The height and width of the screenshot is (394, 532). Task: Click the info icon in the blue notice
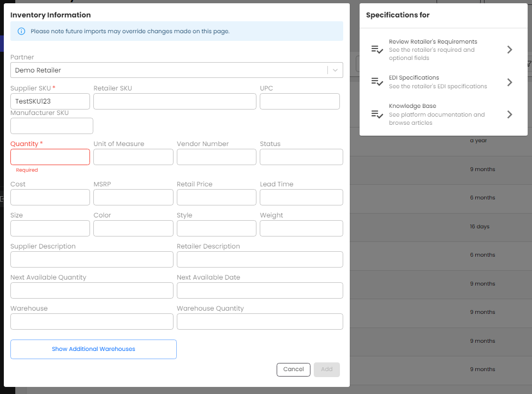21,32
